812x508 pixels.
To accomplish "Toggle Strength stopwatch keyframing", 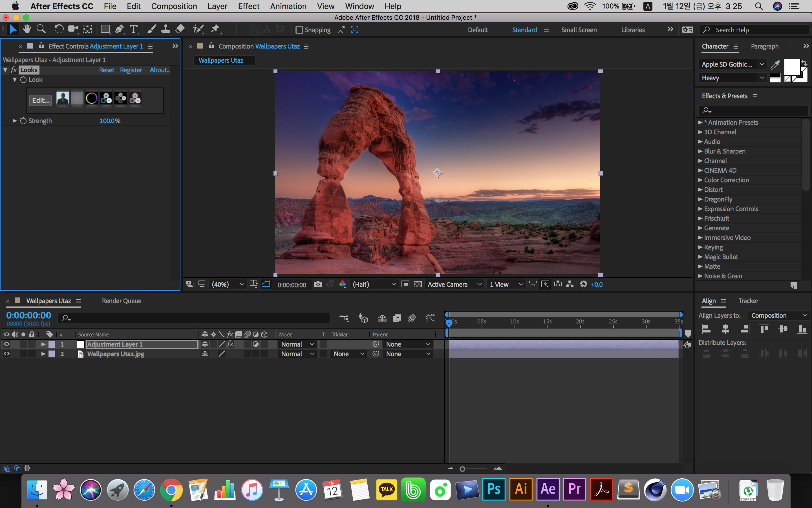I will pyautogui.click(x=23, y=121).
